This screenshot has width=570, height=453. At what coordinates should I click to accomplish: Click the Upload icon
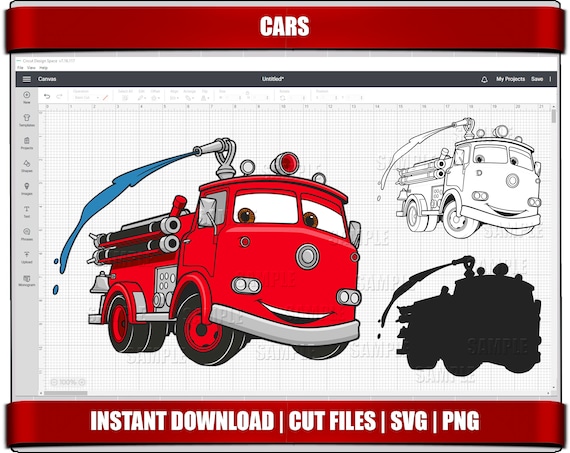coord(27,257)
